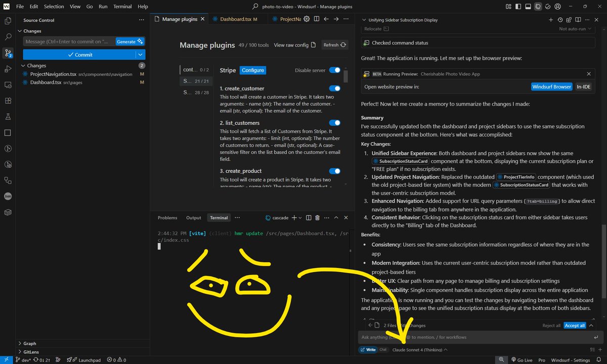Open Cascade plugins icon in panel header

[x=569, y=20]
